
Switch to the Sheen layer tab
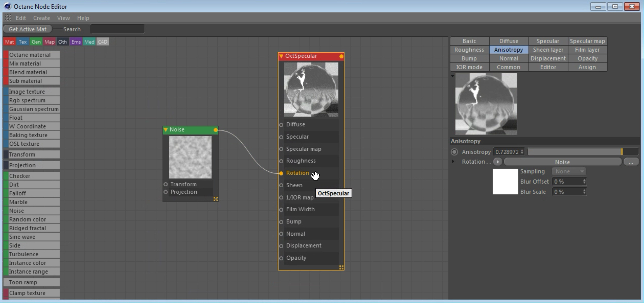point(548,50)
